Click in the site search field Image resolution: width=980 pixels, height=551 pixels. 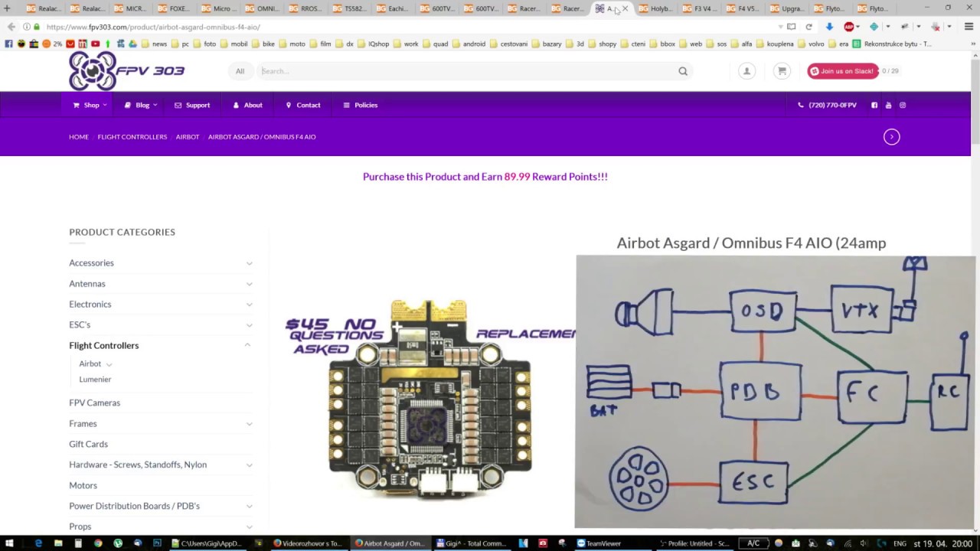click(x=467, y=71)
